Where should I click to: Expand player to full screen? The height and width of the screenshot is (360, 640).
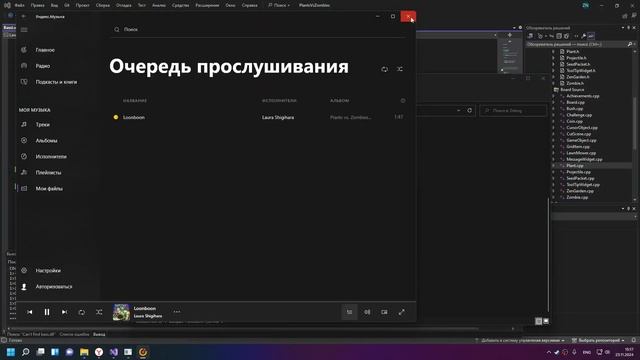click(402, 312)
